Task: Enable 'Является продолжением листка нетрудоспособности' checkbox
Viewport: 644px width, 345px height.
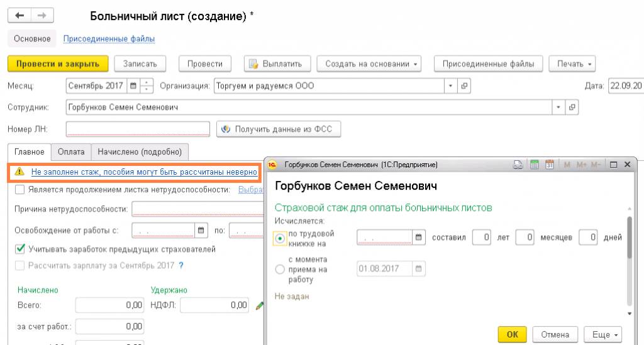Action: tap(19, 189)
